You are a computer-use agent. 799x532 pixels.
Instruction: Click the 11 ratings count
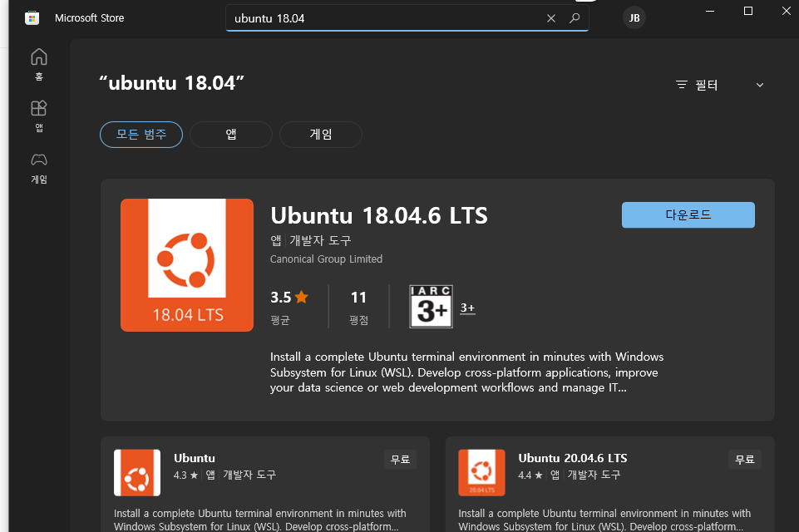click(x=358, y=297)
